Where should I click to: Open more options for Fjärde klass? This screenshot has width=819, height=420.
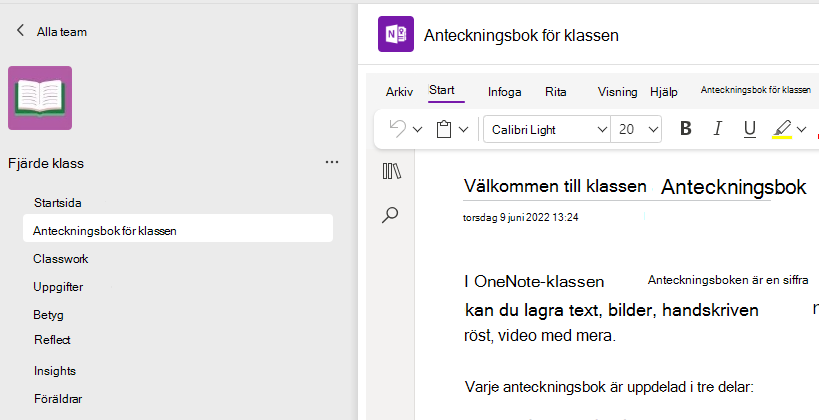click(332, 162)
